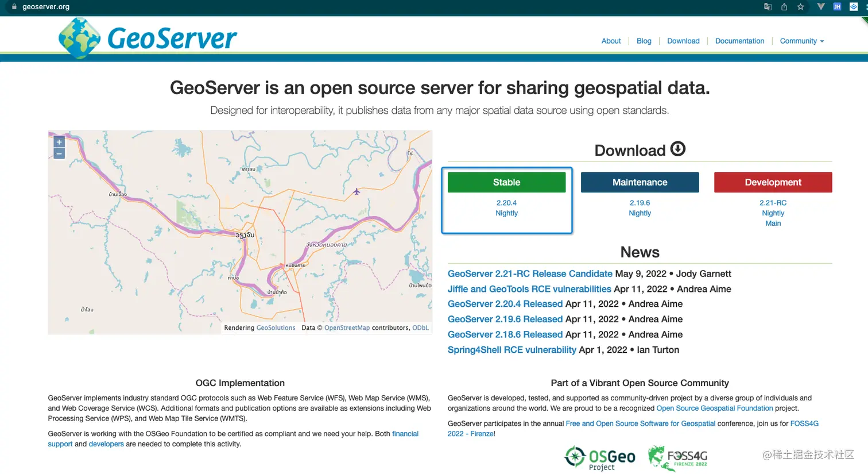868x474 pixels.
Task: Open the Documentation nav link
Action: click(x=739, y=41)
